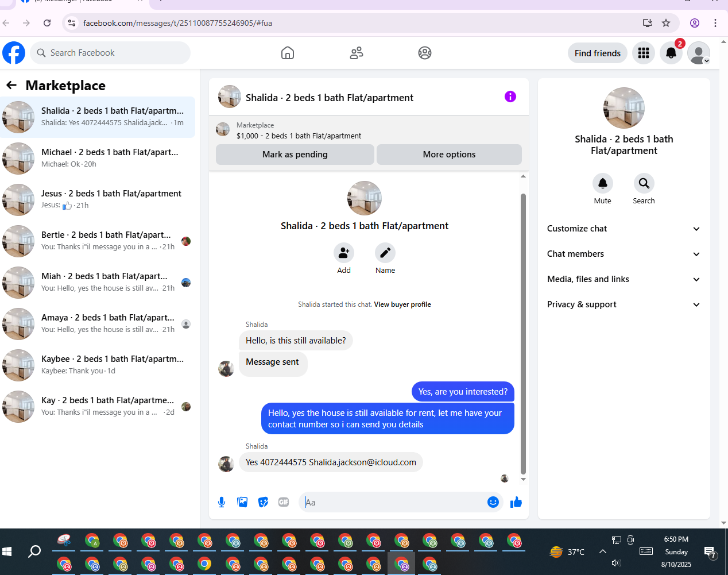Reload the page in browser
728x575 pixels.
[47, 23]
